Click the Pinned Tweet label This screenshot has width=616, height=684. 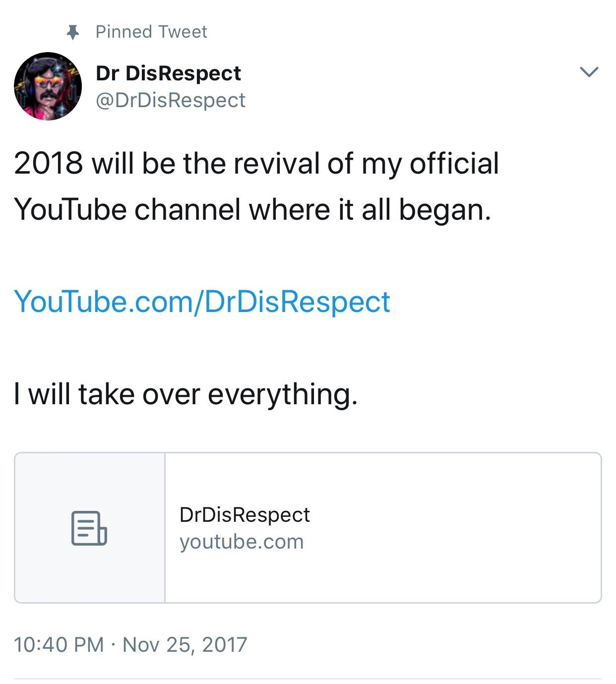151,32
